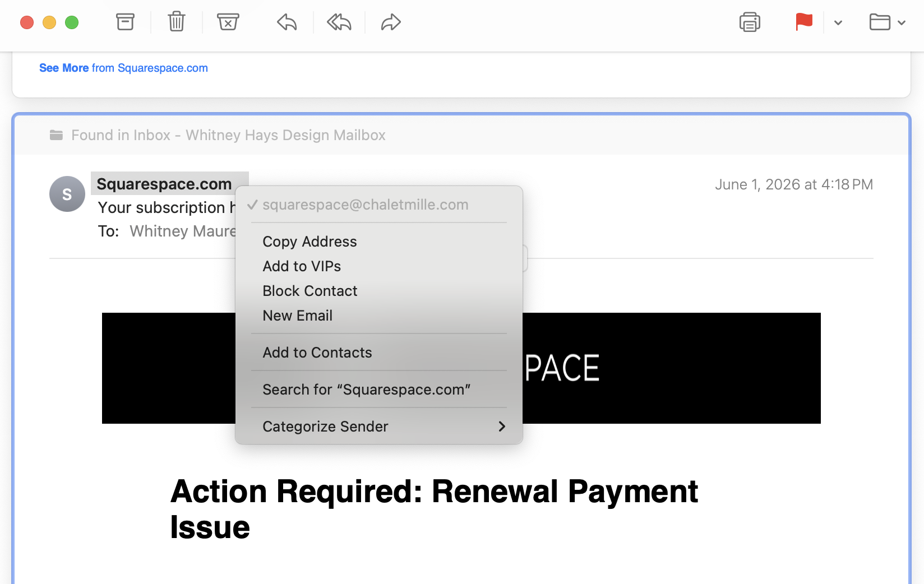Click the red flag icon
Image resolution: width=924 pixels, height=584 pixels.
[x=804, y=22]
